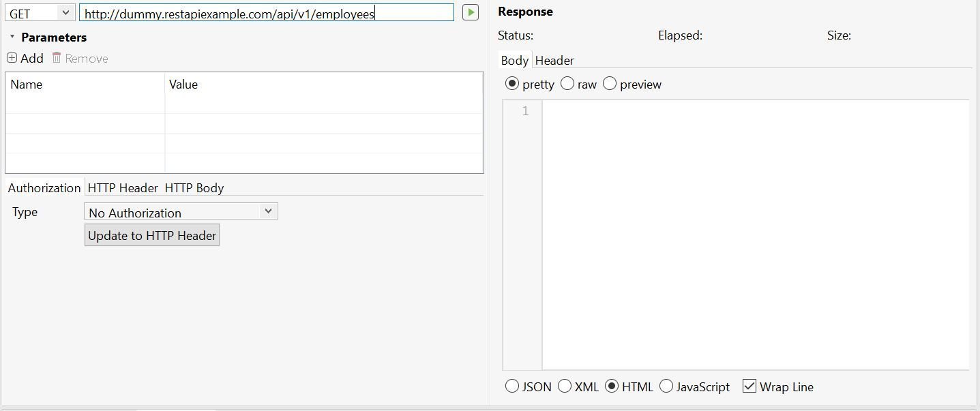980x411 pixels.
Task: Click the Add parameter icon
Action: [12, 58]
